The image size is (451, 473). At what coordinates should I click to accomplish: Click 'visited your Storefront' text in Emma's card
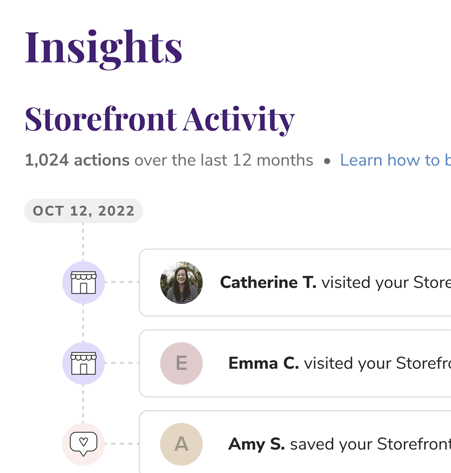coord(377,363)
